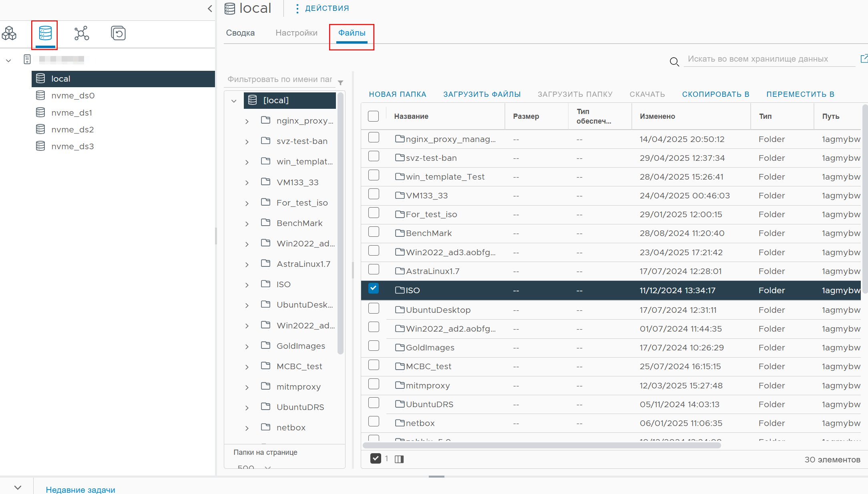Expand the Recent Tasks panel chevron
Screen dimensions: 868x494
click(18, 487)
